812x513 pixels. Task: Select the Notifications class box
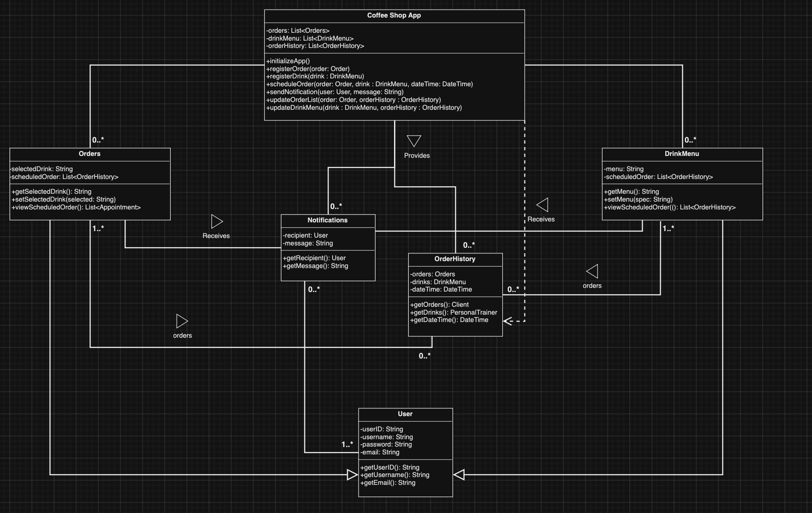[x=328, y=248]
